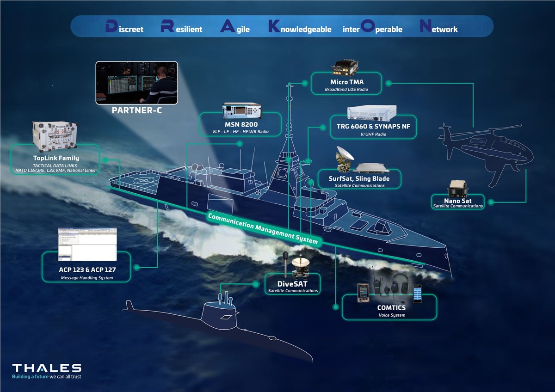The height and width of the screenshot is (392, 555).
Task: Click the Micro TMA radio device image
Action: coord(346,68)
